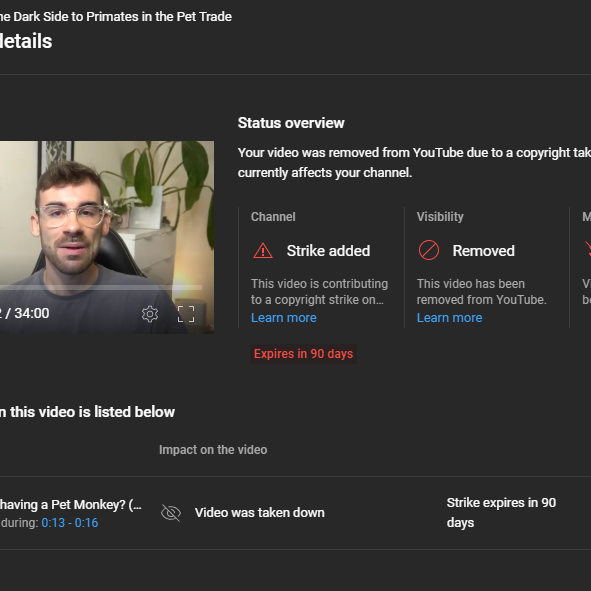This screenshot has width=591, height=591.
Task: Click the Pet Monkey claimed content title
Action: pyautogui.click(x=70, y=505)
